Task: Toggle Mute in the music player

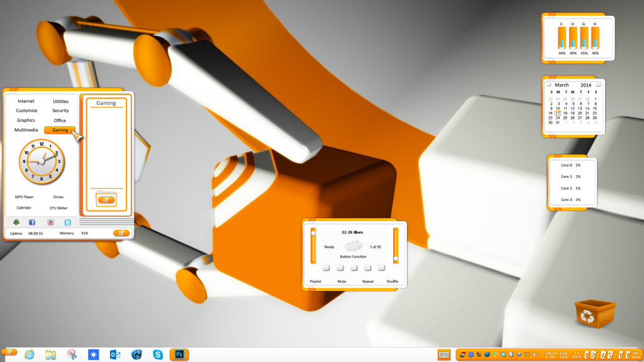Action: [341, 281]
